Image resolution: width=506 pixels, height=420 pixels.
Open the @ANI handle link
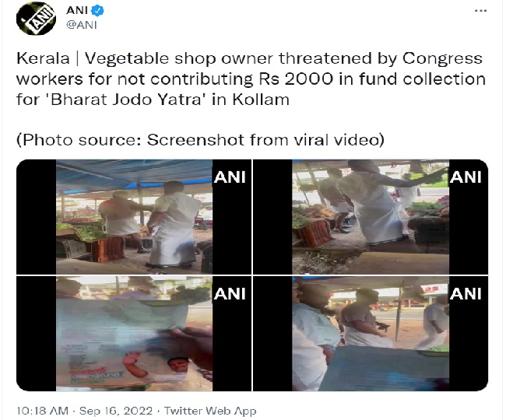coord(81,25)
